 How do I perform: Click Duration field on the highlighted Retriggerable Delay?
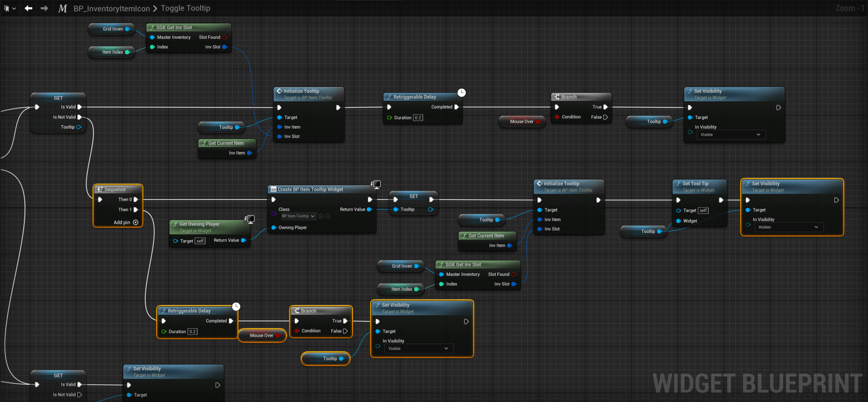(x=193, y=332)
